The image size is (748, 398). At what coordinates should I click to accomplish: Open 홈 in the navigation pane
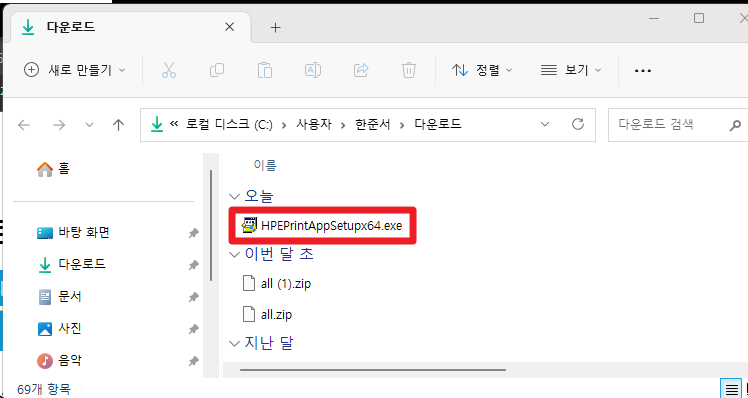click(53, 169)
